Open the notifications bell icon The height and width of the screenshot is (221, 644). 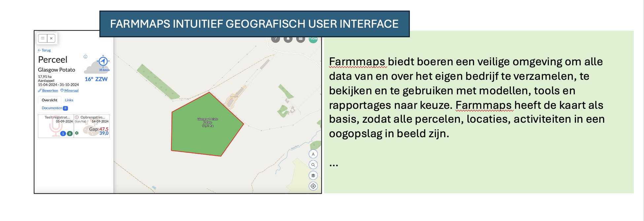tap(288, 39)
